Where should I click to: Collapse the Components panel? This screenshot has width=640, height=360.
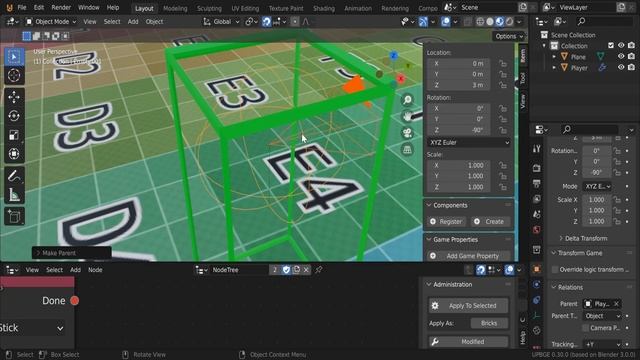point(429,205)
